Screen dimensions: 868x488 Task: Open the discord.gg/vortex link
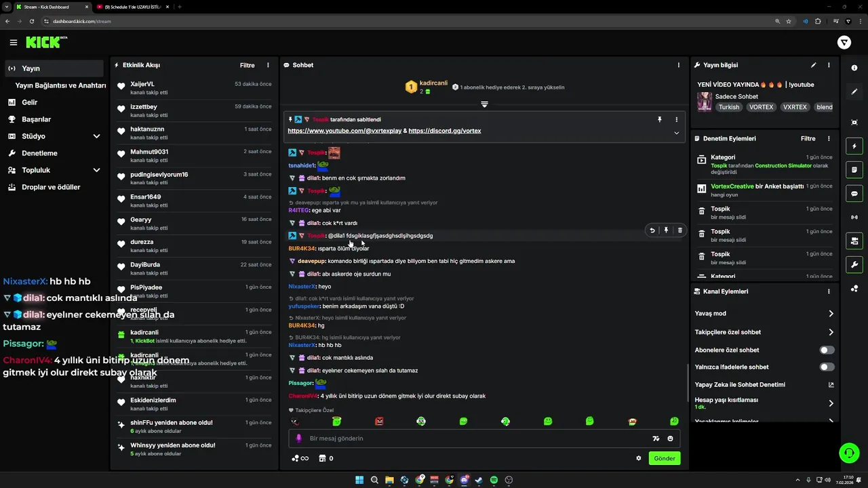(x=445, y=131)
